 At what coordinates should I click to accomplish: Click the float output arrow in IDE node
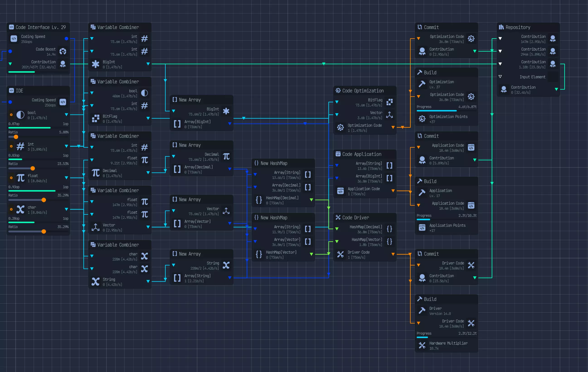[x=66, y=178]
